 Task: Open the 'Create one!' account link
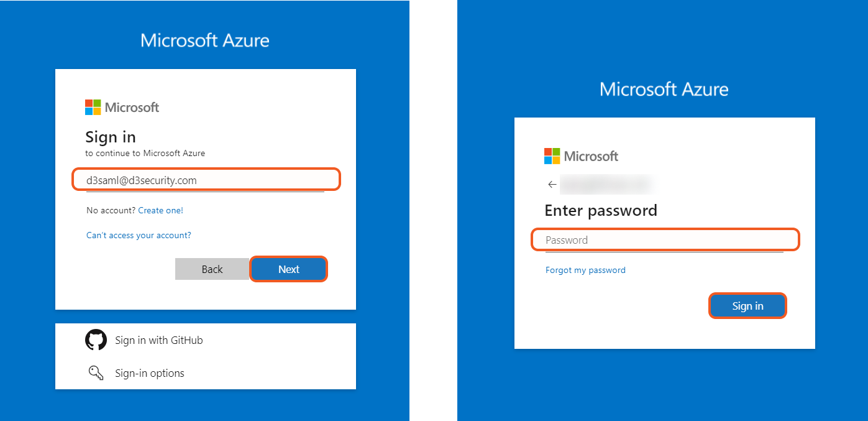161,210
